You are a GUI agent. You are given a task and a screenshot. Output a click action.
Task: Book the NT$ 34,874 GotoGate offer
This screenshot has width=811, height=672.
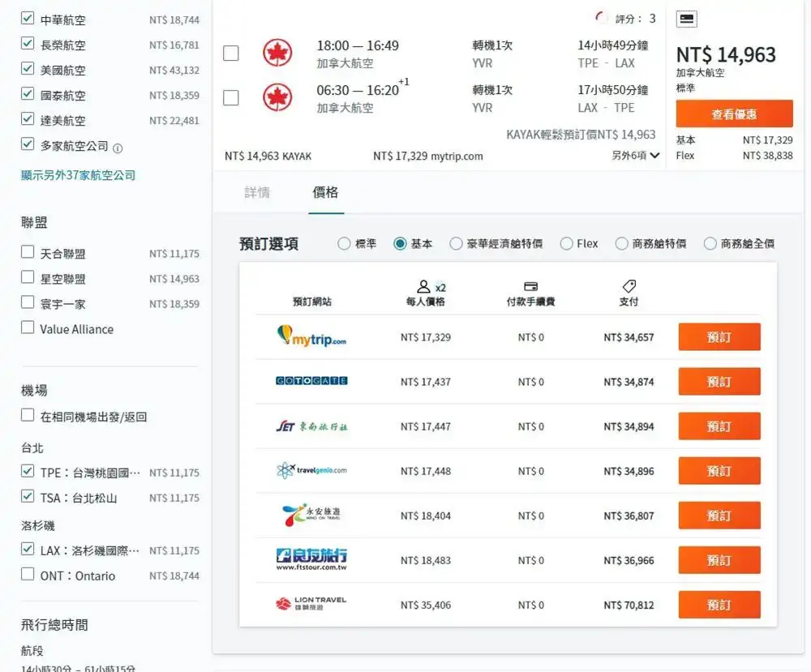coord(719,382)
